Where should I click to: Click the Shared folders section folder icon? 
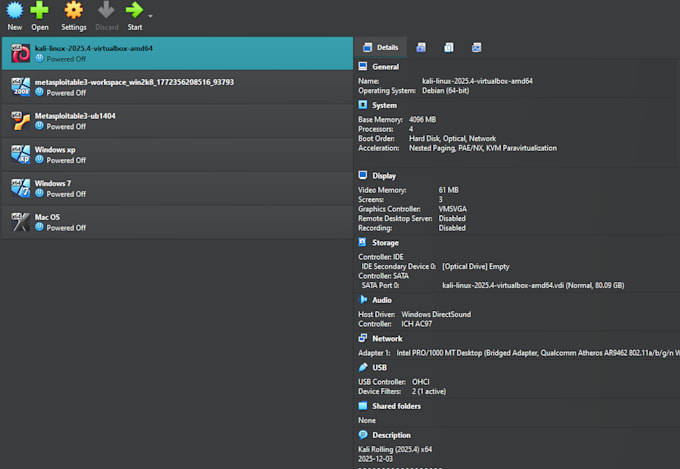pyautogui.click(x=363, y=406)
